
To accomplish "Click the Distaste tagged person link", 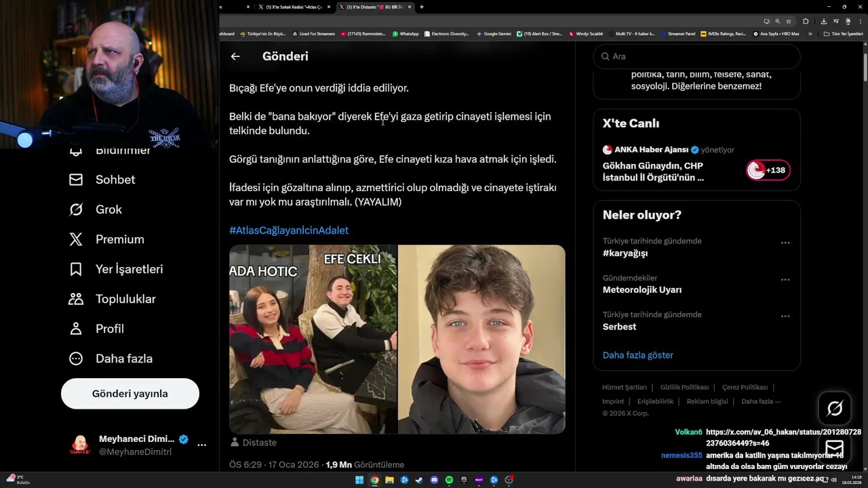I will coord(254,443).
